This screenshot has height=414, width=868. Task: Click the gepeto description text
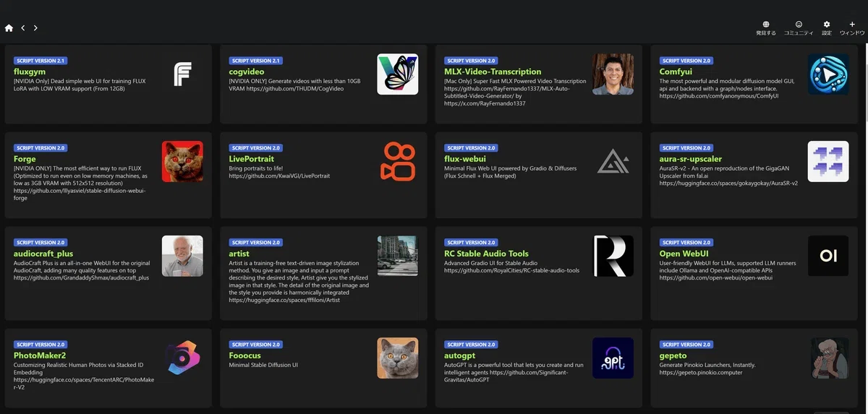(706, 368)
